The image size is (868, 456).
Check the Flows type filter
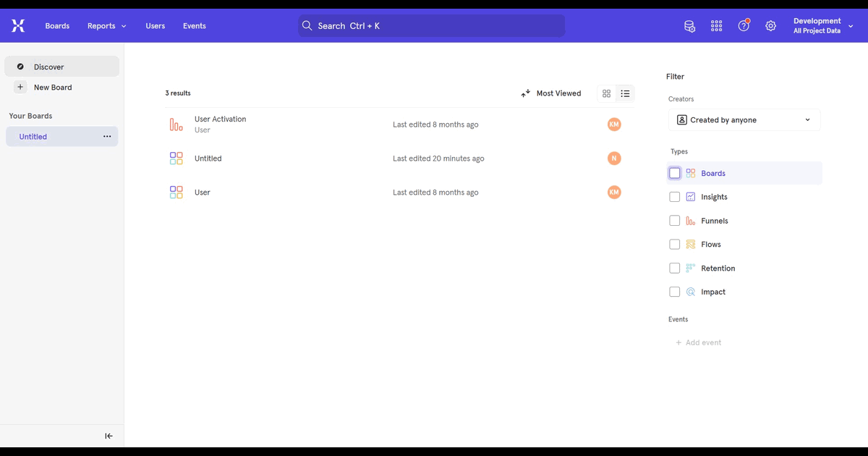[675, 245]
